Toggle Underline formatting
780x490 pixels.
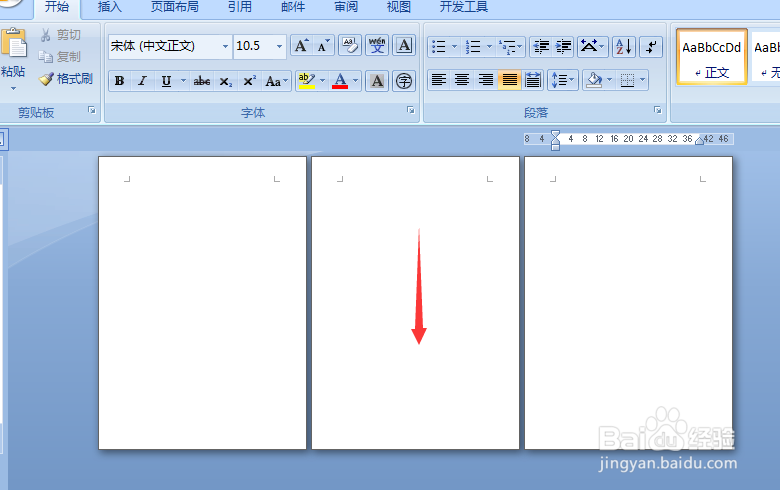[166, 81]
